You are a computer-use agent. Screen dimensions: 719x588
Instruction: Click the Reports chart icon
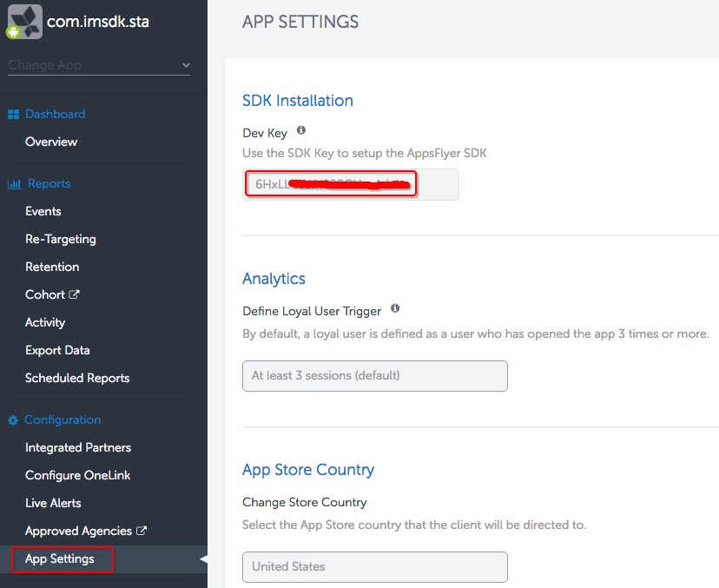pyautogui.click(x=14, y=183)
